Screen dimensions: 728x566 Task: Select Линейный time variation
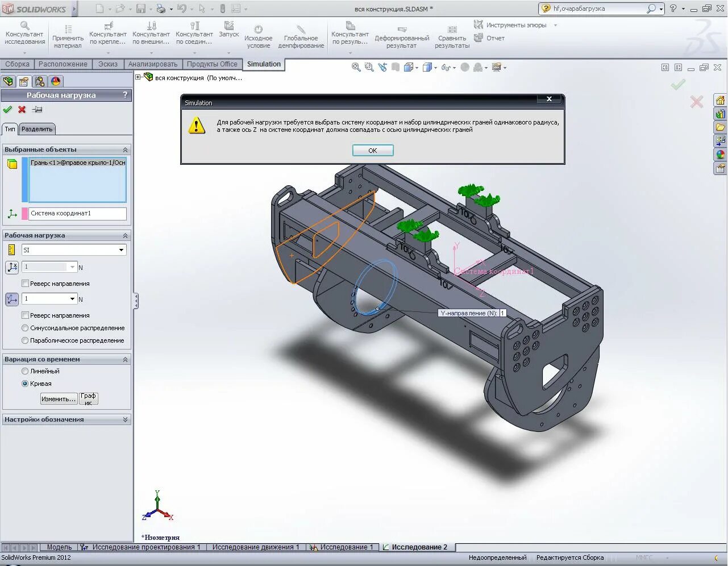(25, 371)
